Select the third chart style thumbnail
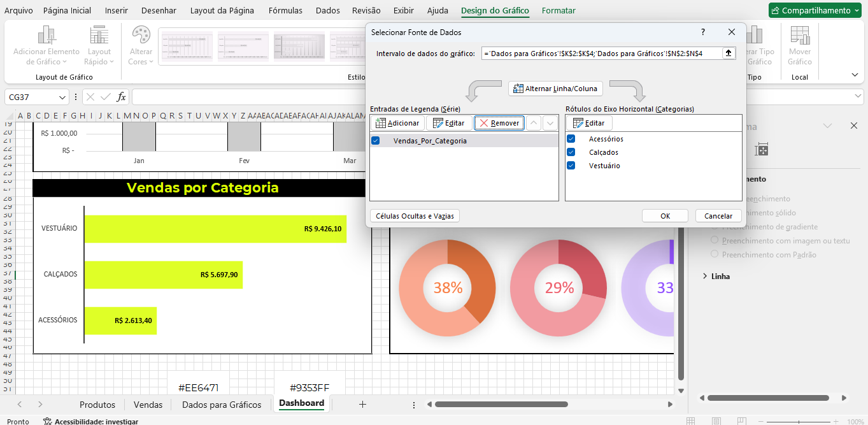The height and width of the screenshot is (425, 868). click(299, 47)
